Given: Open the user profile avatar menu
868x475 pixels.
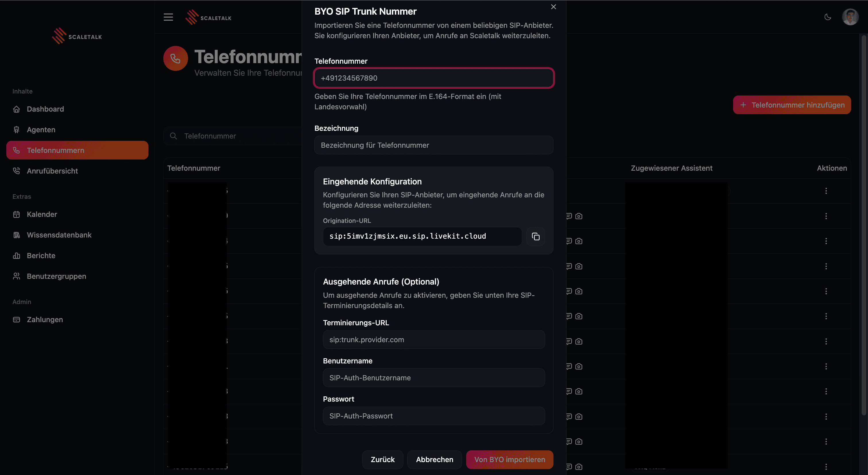Looking at the screenshot, I should [x=850, y=17].
